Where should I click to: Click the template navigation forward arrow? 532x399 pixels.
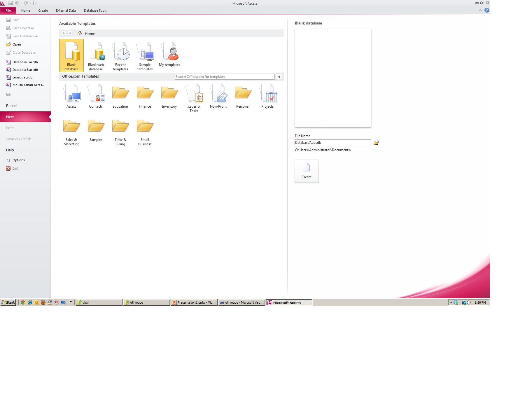click(70, 33)
